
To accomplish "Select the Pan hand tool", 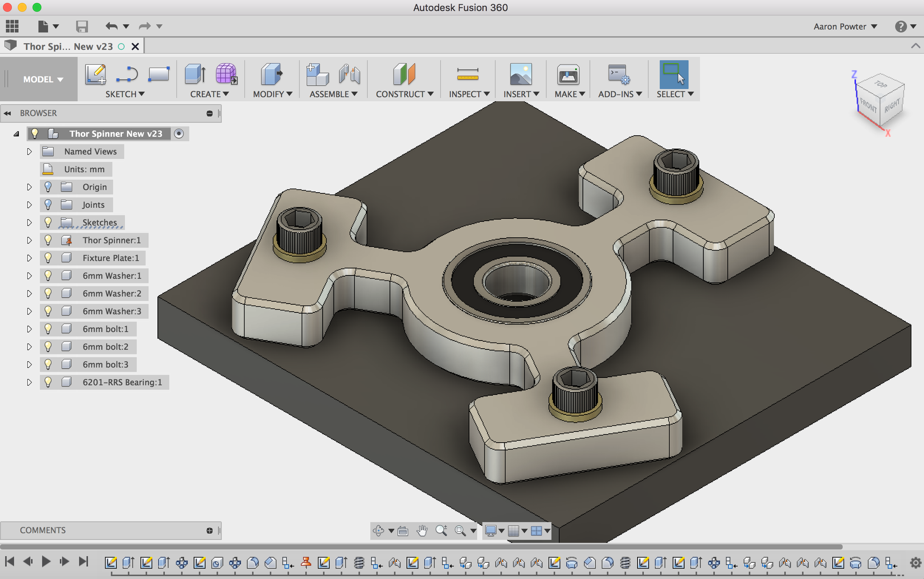I will click(422, 531).
